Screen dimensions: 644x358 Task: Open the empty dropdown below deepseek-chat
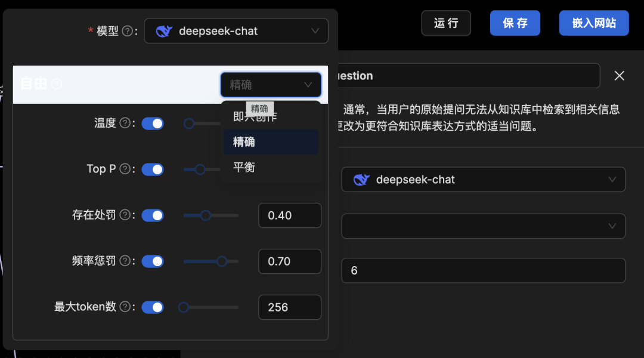tap(484, 226)
